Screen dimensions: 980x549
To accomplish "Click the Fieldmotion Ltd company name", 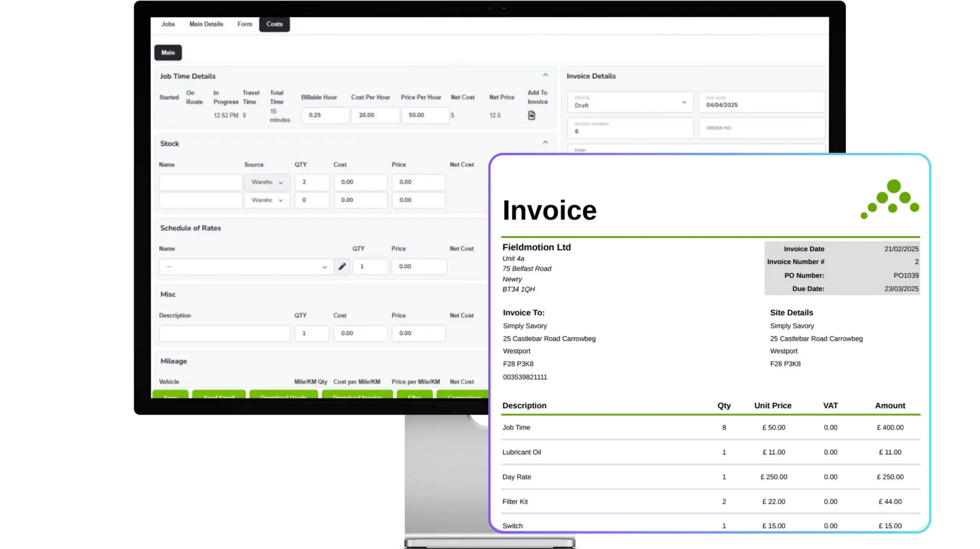I will pos(536,247).
